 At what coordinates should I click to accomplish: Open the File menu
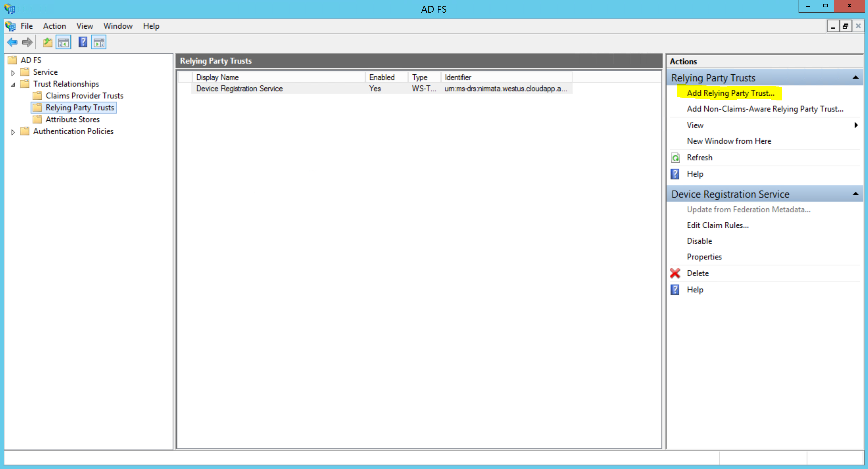[27, 26]
